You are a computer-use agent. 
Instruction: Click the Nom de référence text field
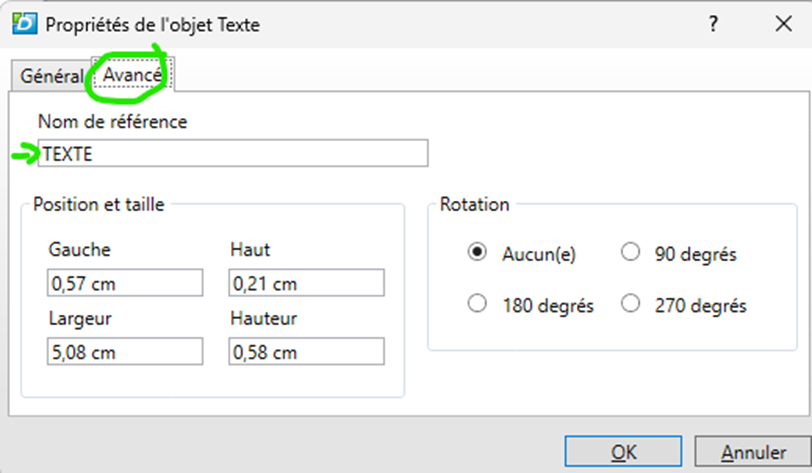[x=233, y=153]
